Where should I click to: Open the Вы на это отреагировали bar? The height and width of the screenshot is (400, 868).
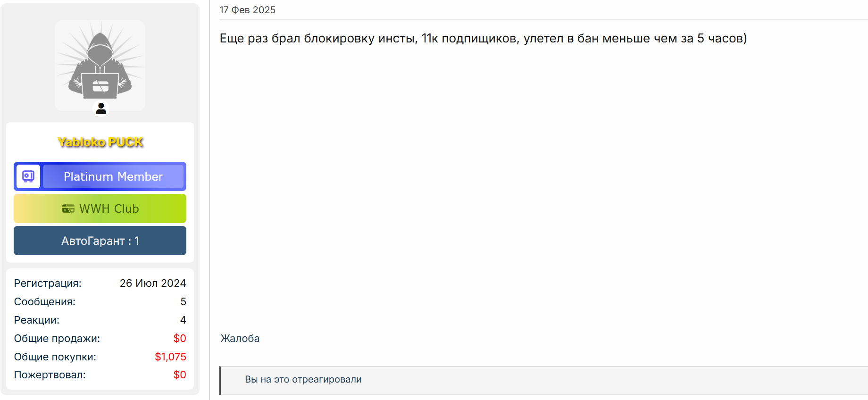click(543, 380)
